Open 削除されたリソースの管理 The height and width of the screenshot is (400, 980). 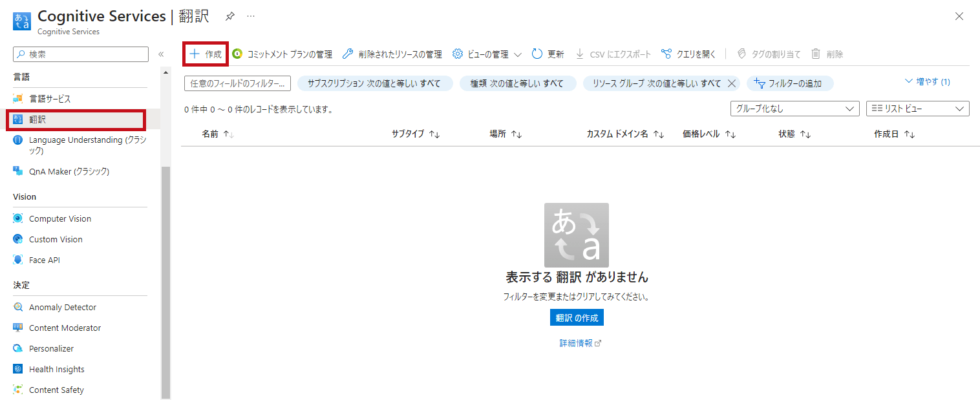click(392, 54)
